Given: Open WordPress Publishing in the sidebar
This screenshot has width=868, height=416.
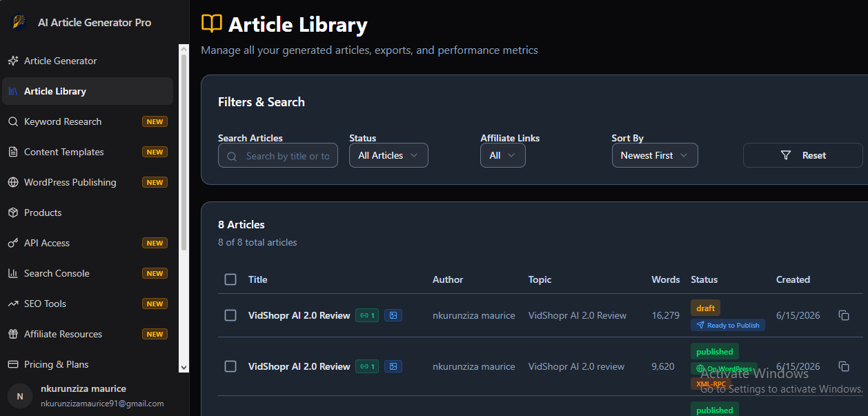Looking at the screenshot, I should coord(88,182).
